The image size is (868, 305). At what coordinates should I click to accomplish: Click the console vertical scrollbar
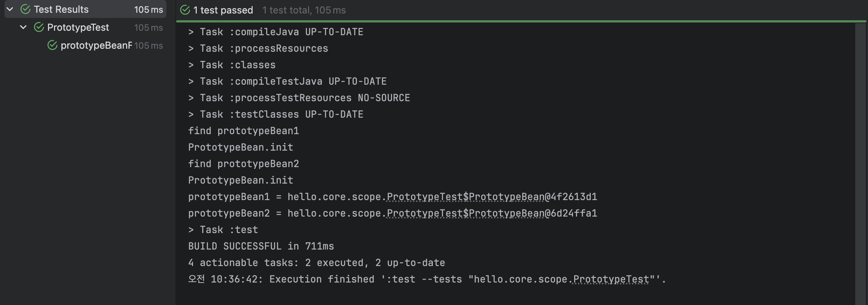pyautogui.click(x=861, y=164)
